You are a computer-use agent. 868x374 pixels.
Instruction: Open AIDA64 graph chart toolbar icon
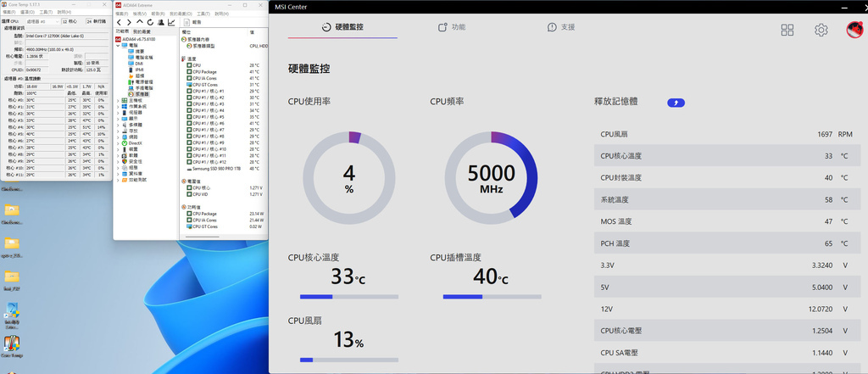point(171,22)
